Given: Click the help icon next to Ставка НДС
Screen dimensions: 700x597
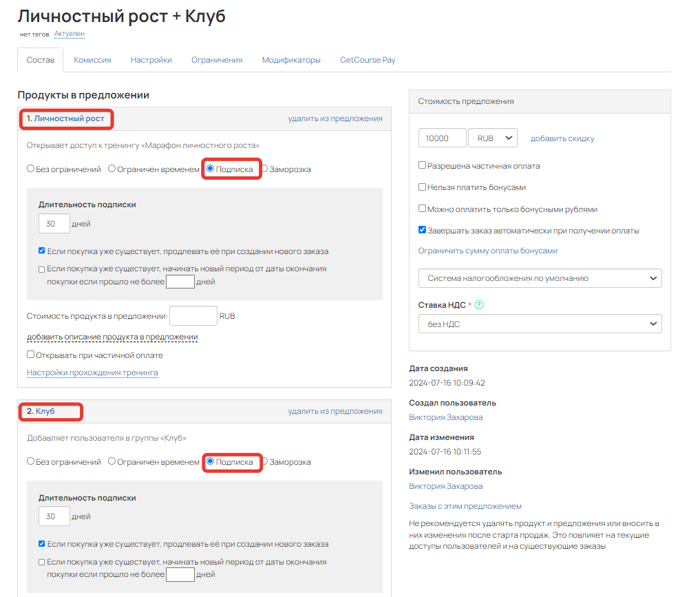Looking at the screenshot, I should (x=478, y=305).
